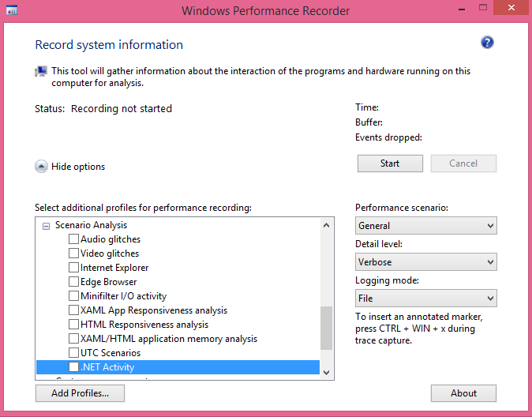This screenshot has height=417, width=532.
Task: Open the blue help question mark icon
Action: [x=487, y=43]
